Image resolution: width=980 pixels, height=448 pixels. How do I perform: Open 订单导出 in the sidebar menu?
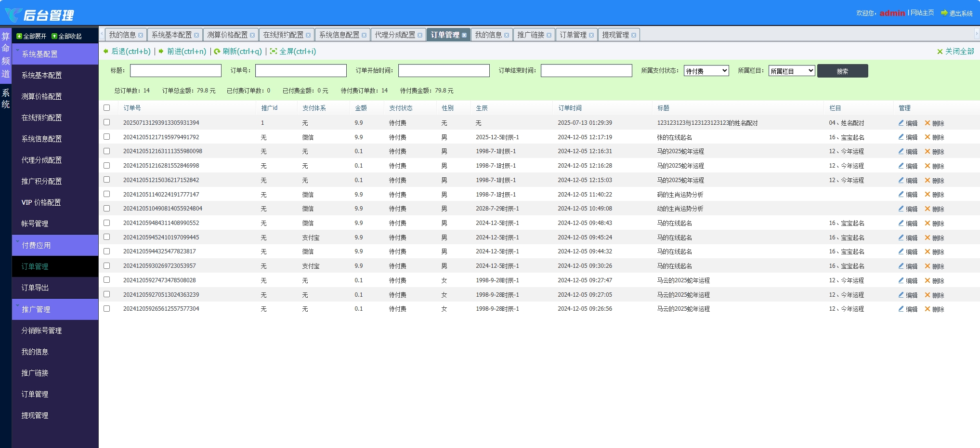(35, 288)
